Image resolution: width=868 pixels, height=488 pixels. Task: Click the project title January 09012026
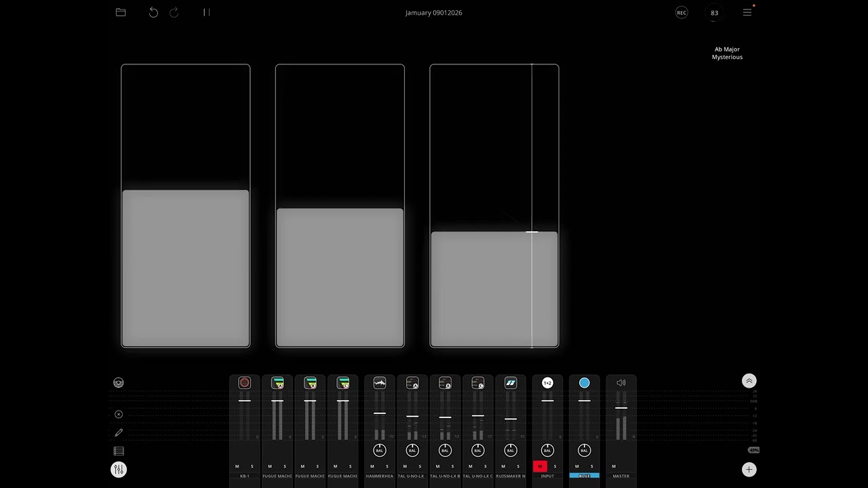(434, 13)
